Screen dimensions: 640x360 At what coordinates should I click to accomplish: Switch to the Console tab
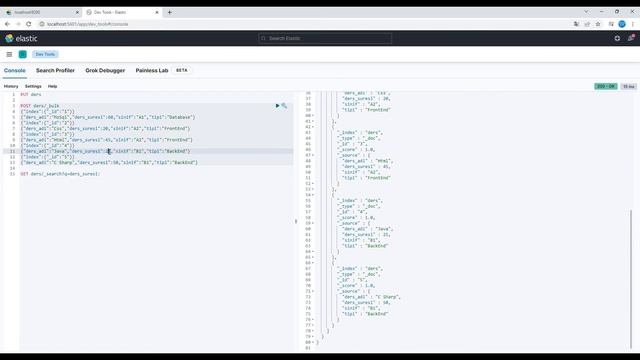point(15,70)
